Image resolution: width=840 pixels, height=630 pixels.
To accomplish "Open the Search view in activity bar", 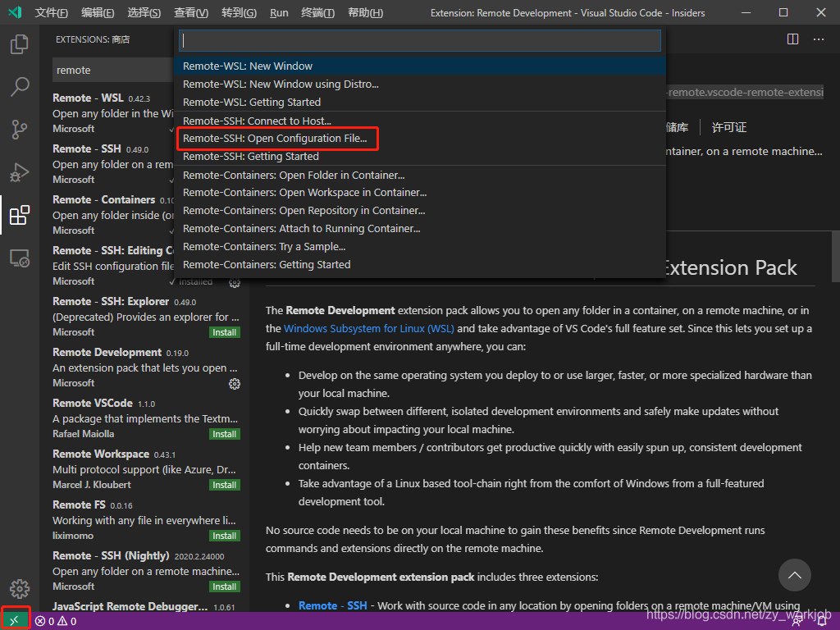I will [20, 87].
